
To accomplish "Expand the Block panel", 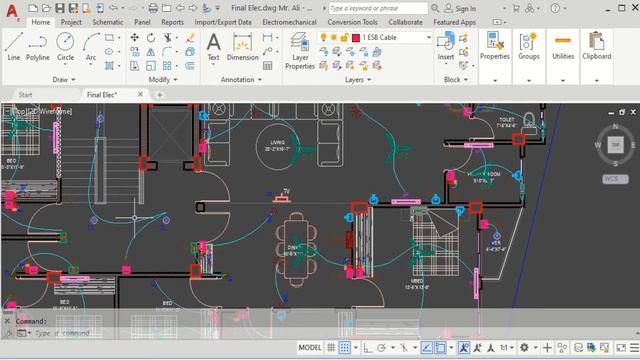I will (x=456, y=80).
